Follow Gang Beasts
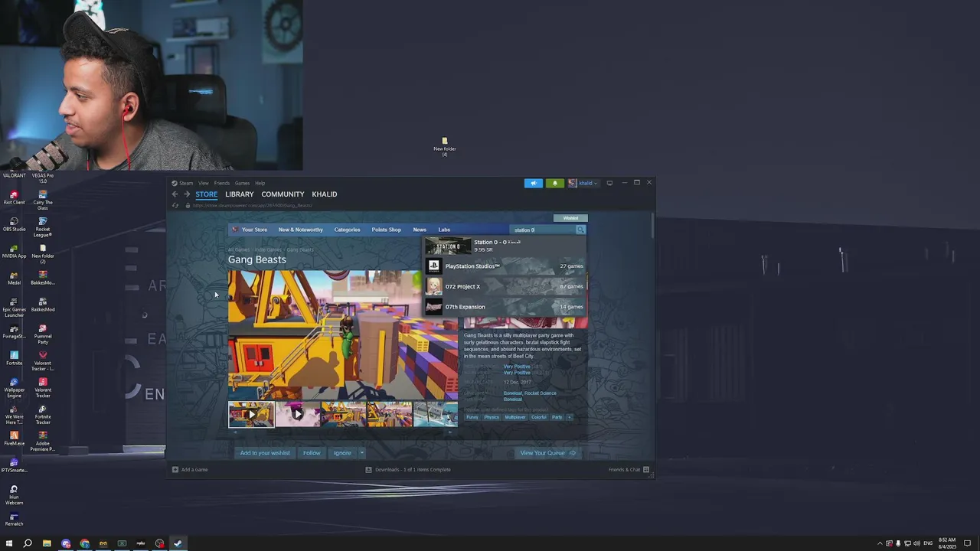 (x=312, y=453)
